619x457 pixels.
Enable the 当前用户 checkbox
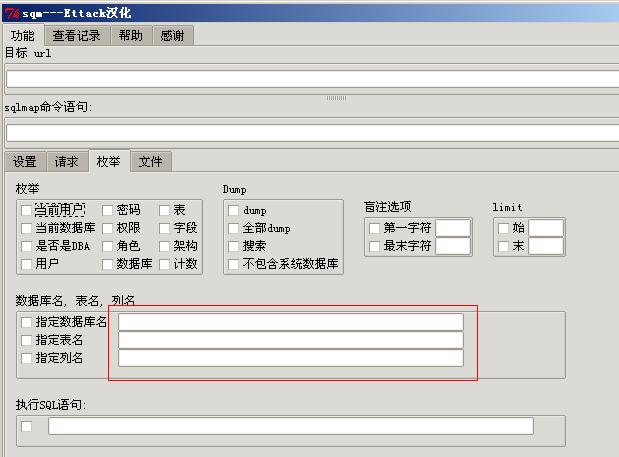coord(26,210)
